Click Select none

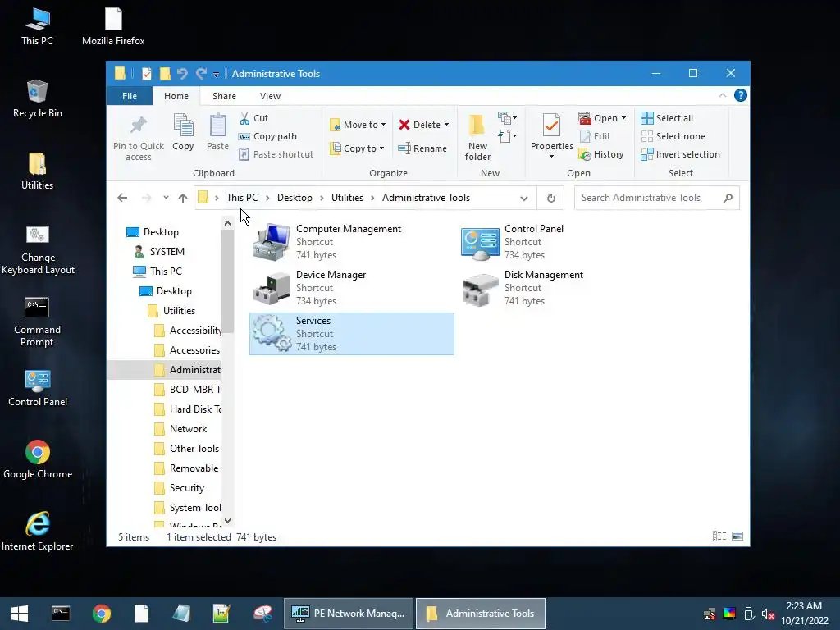673,136
